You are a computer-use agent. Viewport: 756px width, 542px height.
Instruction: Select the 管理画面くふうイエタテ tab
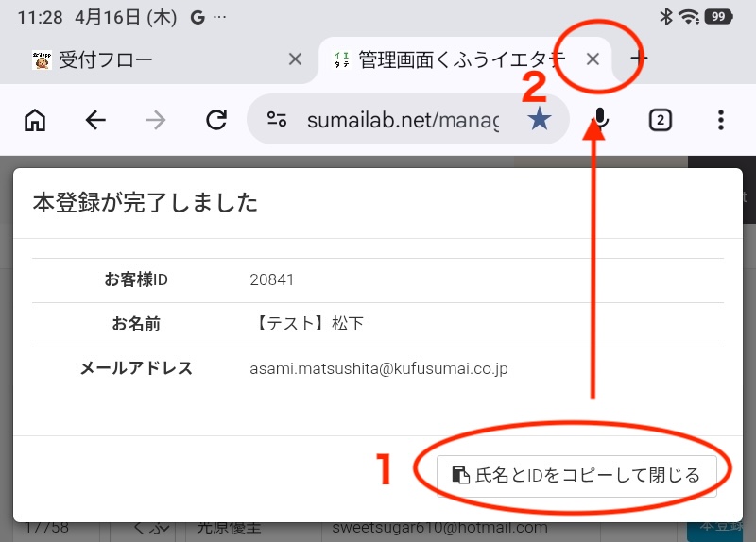(x=465, y=60)
